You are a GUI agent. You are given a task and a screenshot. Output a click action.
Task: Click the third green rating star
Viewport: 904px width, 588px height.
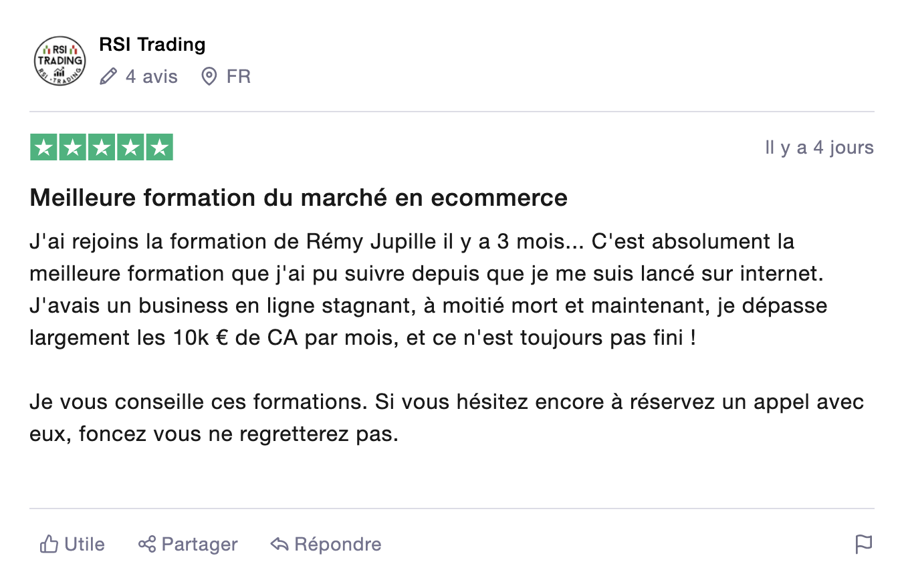(x=102, y=148)
